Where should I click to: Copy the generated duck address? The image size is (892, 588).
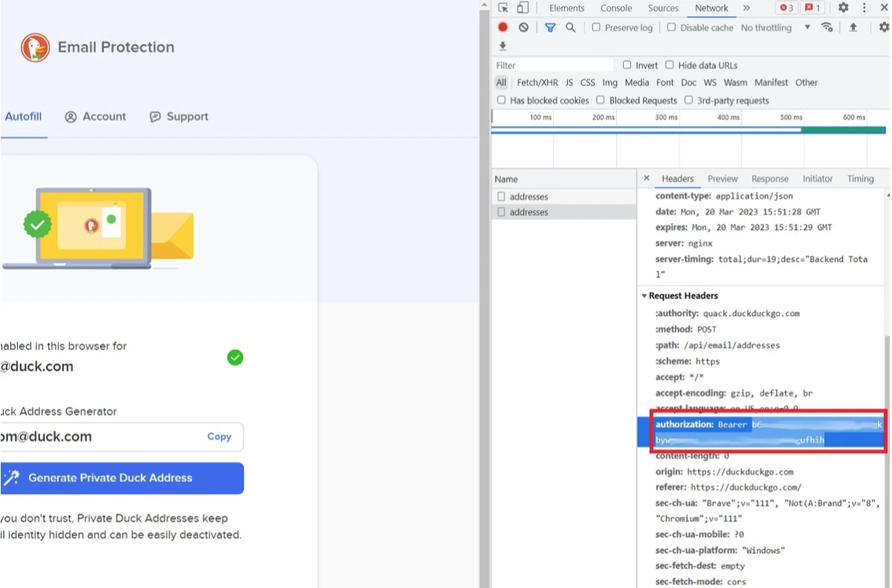[x=219, y=437]
